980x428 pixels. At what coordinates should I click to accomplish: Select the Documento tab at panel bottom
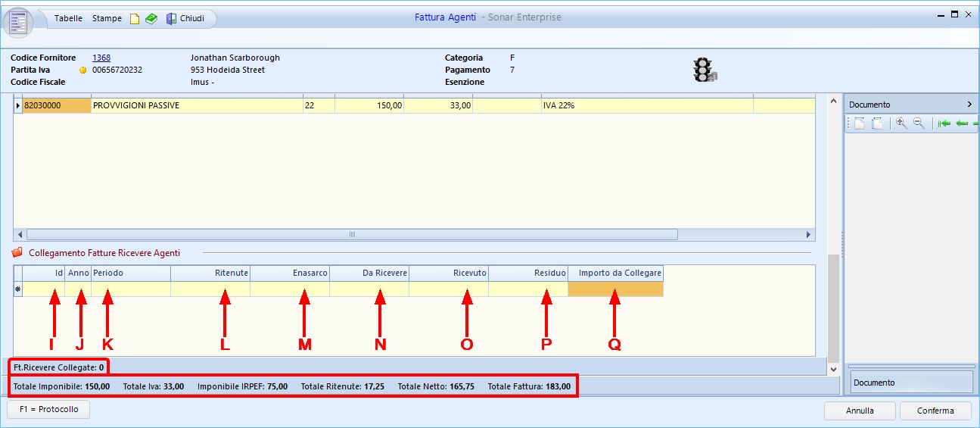[x=911, y=383]
